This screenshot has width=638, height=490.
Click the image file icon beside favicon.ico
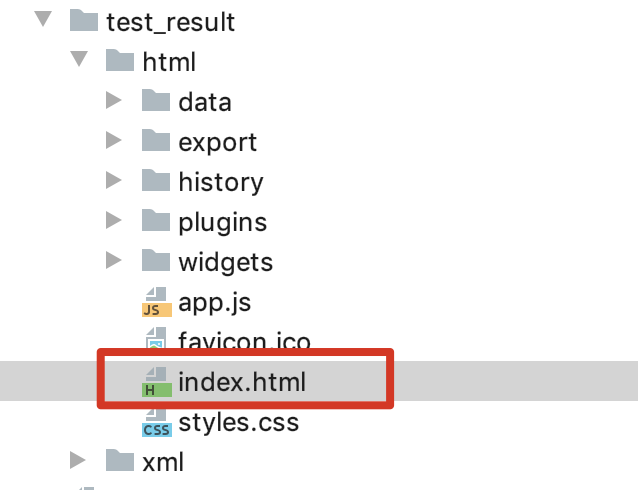point(154,340)
